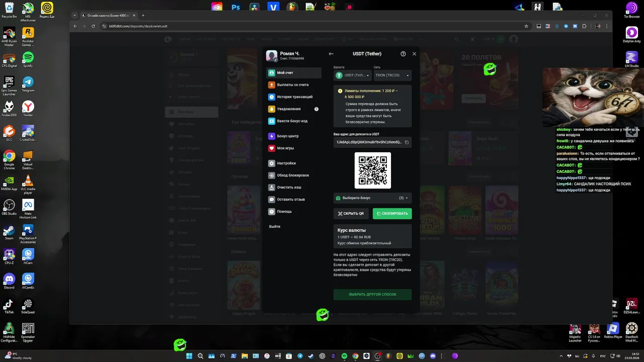Open Уведомления section
This screenshot has width=644, height=362.
click(294, 109)
